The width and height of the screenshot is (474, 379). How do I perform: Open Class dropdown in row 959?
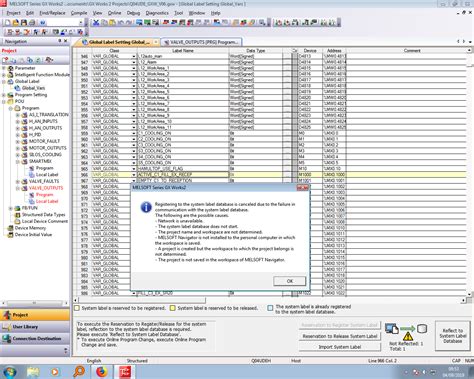134,133
